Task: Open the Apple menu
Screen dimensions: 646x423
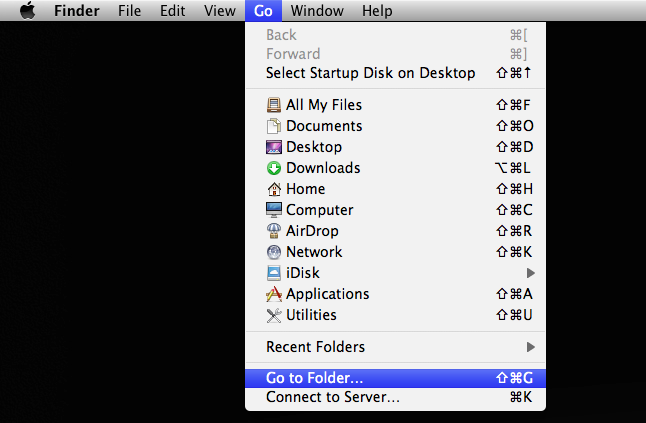Action: click(x=28, y=10)
